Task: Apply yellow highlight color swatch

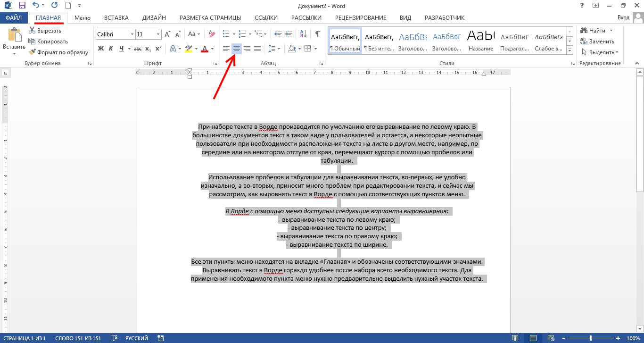Action: click(x=189, y=49)
